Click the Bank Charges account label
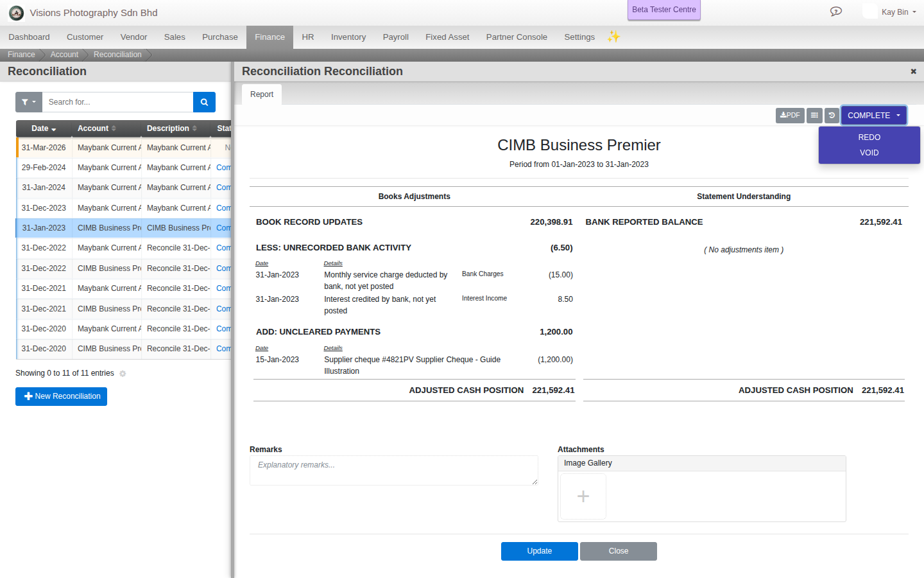 point(483,274)
